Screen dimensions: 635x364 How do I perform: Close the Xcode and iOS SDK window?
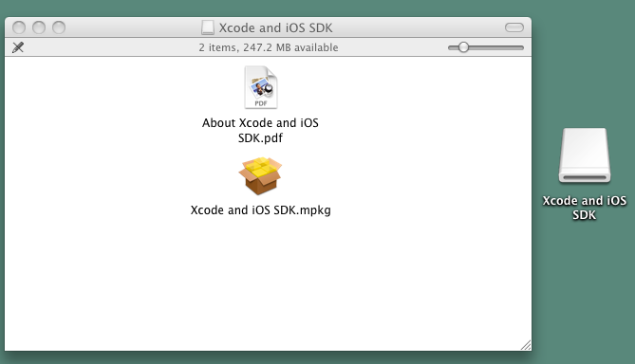tap(19, 27)
